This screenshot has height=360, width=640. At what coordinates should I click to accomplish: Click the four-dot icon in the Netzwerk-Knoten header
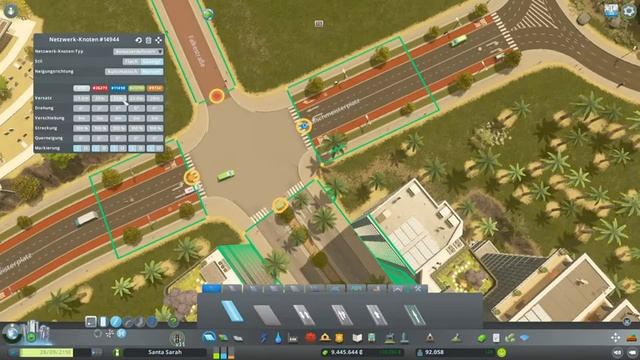158,40
